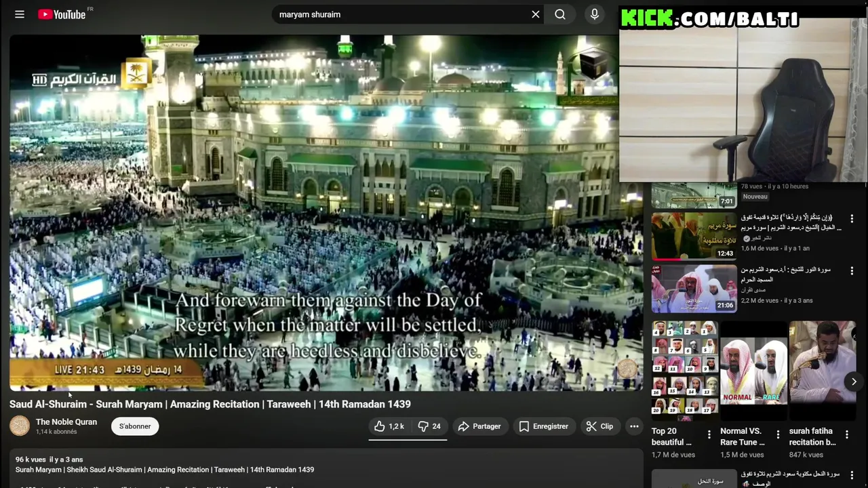
Task: Open the hamburger guide menu
Action: 20,14
